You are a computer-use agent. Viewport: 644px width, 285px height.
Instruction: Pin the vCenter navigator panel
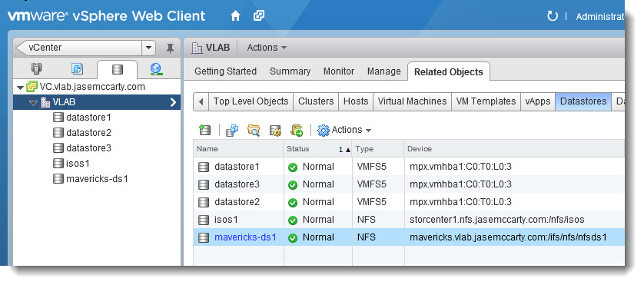170,48
